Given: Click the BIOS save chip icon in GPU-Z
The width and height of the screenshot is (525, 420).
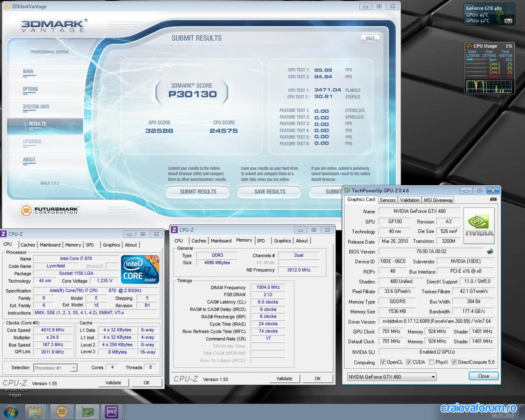Looking at the screenshot, I should point(490,252).
